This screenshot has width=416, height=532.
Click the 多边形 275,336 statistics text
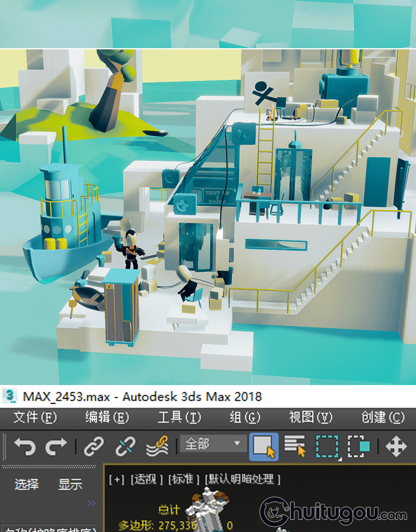[158, 526]
